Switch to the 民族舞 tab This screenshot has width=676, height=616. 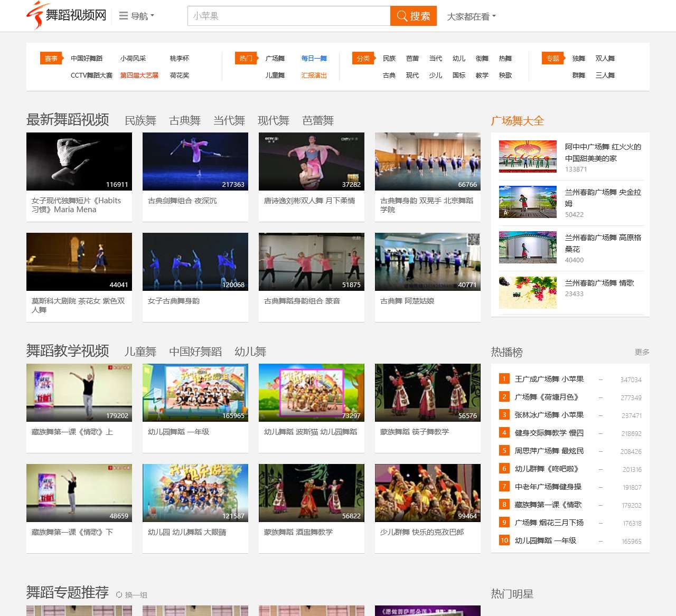click(140, 121)
